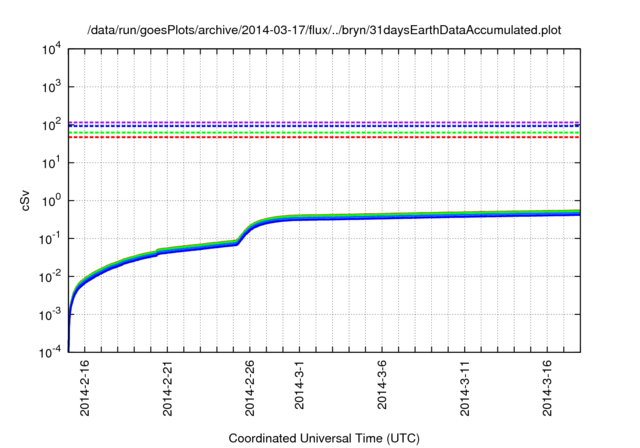This screenshot has height=448, width=640.
Task: Click the 10^-2 y-axis tick label
Action: point(51,277)
